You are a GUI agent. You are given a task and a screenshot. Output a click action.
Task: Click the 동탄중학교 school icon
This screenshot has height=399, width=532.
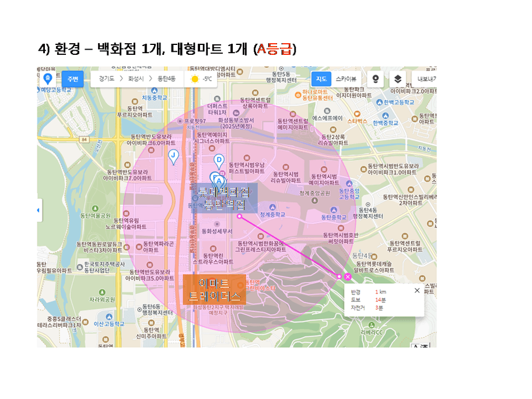[x=334, y=210]
